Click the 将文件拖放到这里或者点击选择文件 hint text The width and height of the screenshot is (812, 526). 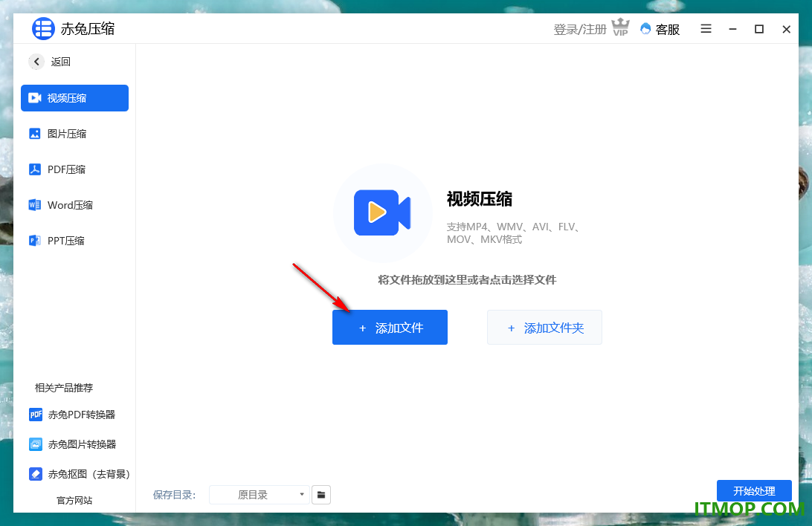[x=467, y=280]
